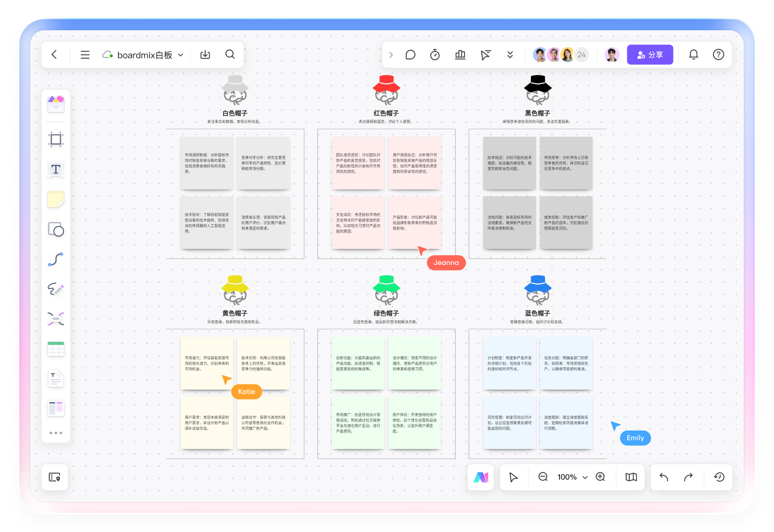This screenshot has height=532, width=774.
Task: Click the 分享 share button
Action: 650,55
